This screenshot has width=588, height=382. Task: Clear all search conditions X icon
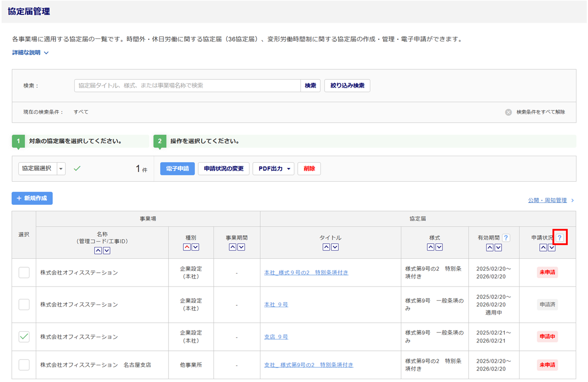[509, 112]
